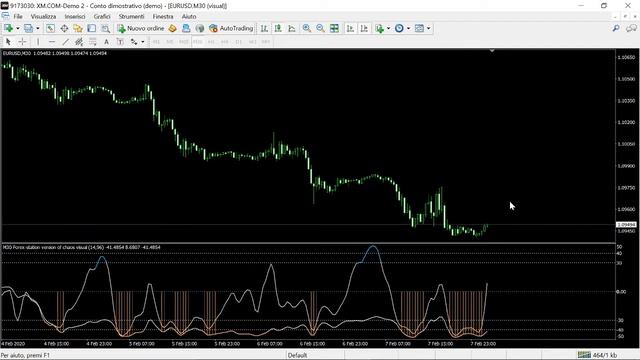Click the Nuovo ordine button
Viewport: 640px width, 360px height.
140,28
